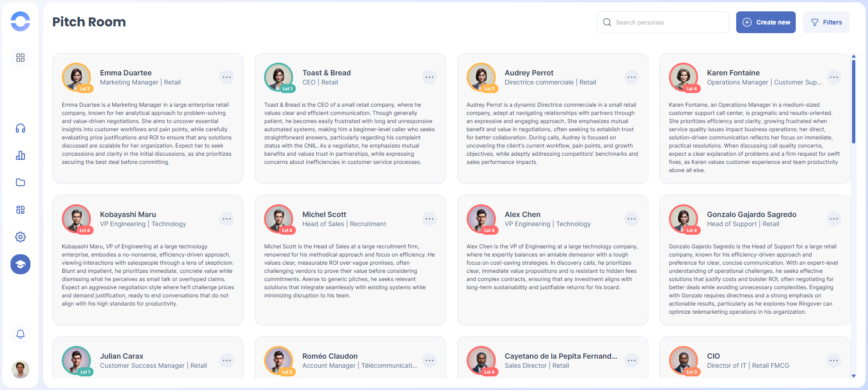Open the Filters button
This screenshot has width=868, height=390.
[x=826, y=22]
